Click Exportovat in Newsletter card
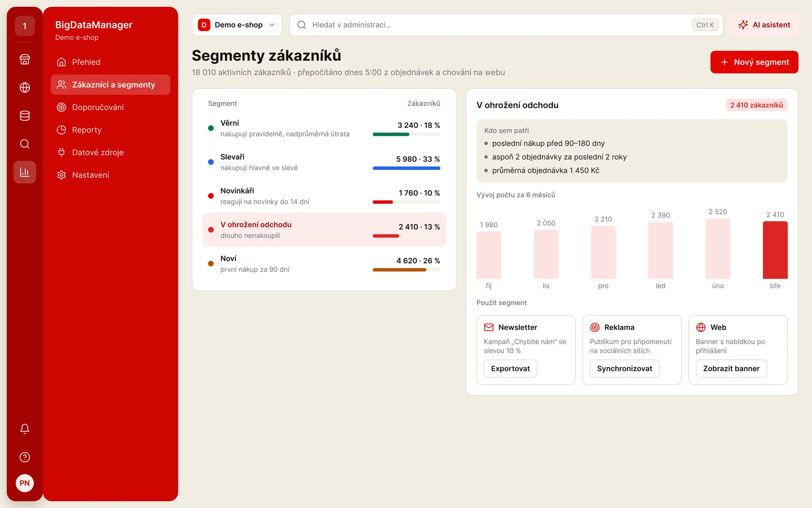 pos(510,369)
